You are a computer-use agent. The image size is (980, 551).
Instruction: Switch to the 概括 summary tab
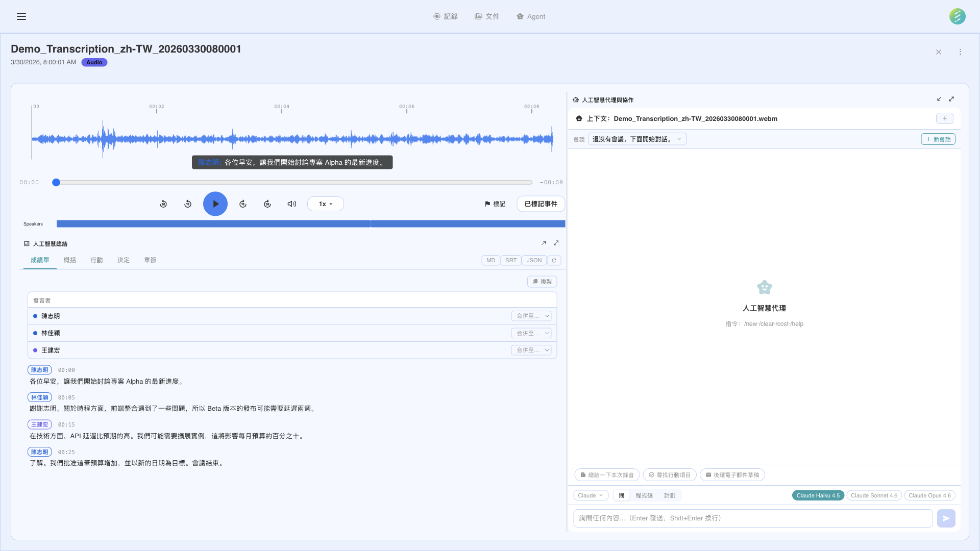click(70, 260)
